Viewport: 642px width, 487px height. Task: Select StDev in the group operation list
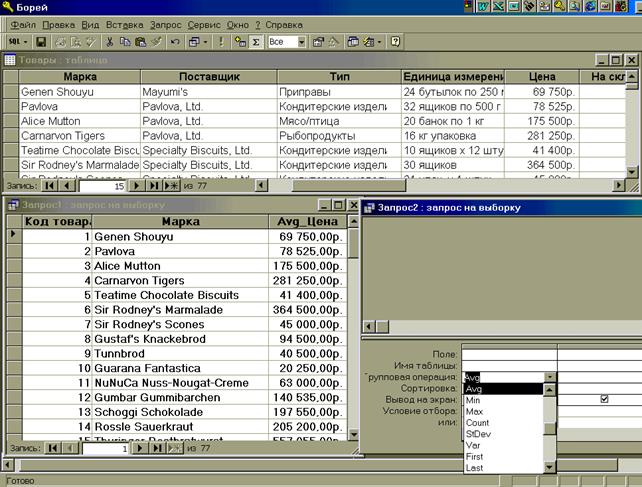pyautogui.click(x=504, y=434)
